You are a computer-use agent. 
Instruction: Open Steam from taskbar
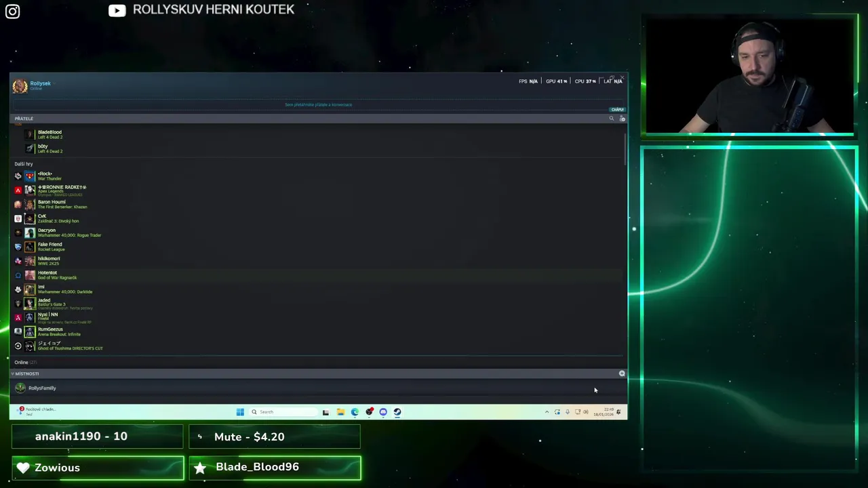[397, 412]
